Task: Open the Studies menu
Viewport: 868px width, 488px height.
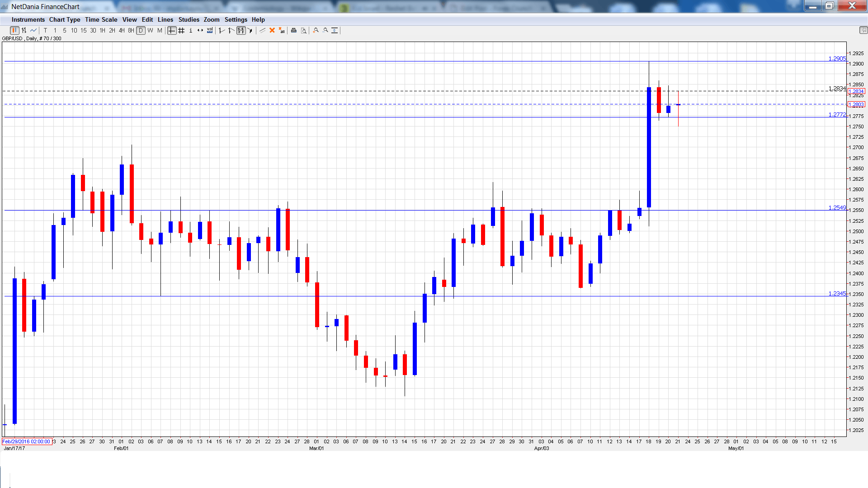Action: (x=189, y=19)
